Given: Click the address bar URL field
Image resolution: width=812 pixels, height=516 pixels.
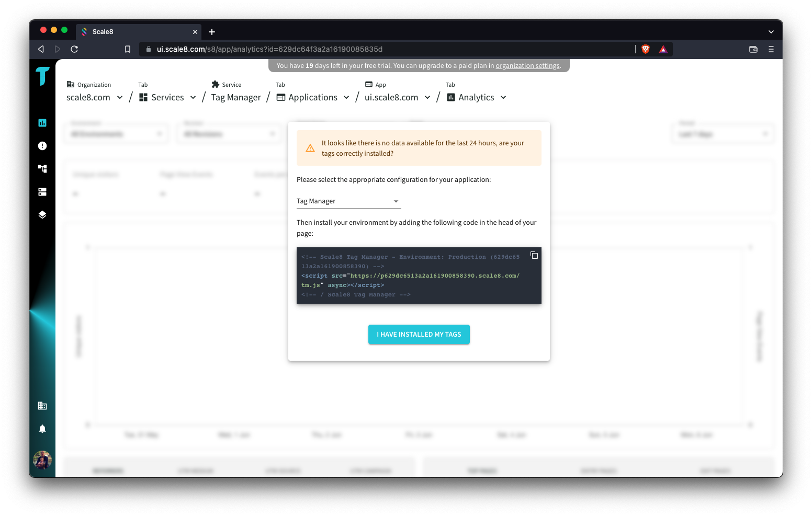Looking at the screenshot, I should (x=387, y=49).
